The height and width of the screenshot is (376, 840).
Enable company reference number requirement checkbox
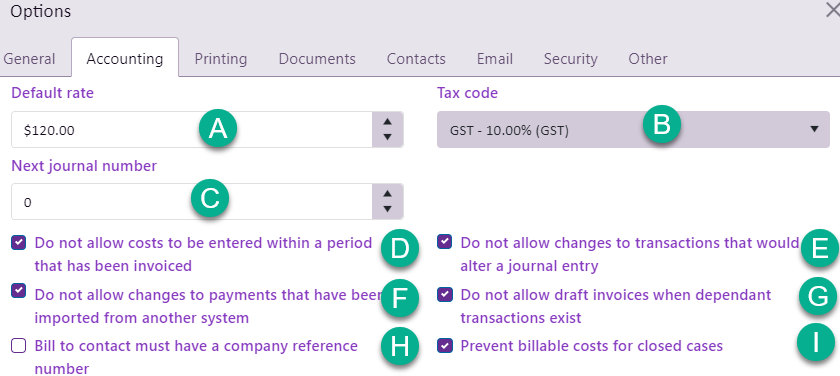click(19, 346)
